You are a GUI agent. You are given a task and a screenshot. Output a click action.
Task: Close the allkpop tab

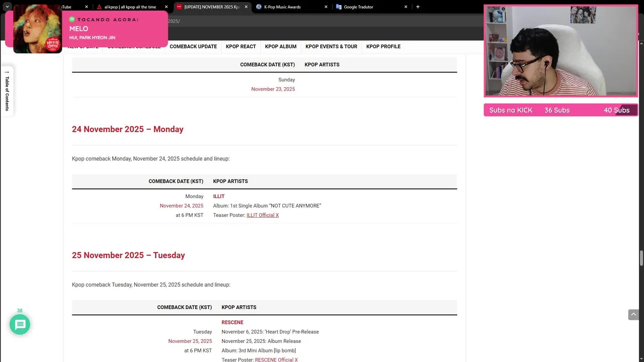click(x=166, y=7)
